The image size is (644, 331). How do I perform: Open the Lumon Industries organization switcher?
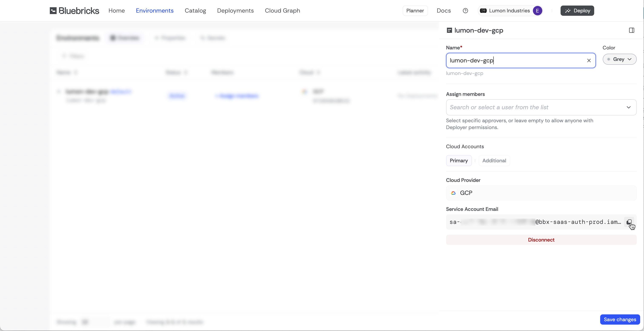pyautogui.click(x=509, y=10)
